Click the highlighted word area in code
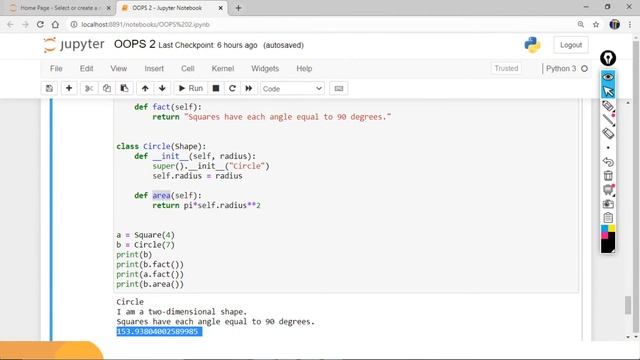640x360 pixels. coord(161,196)
